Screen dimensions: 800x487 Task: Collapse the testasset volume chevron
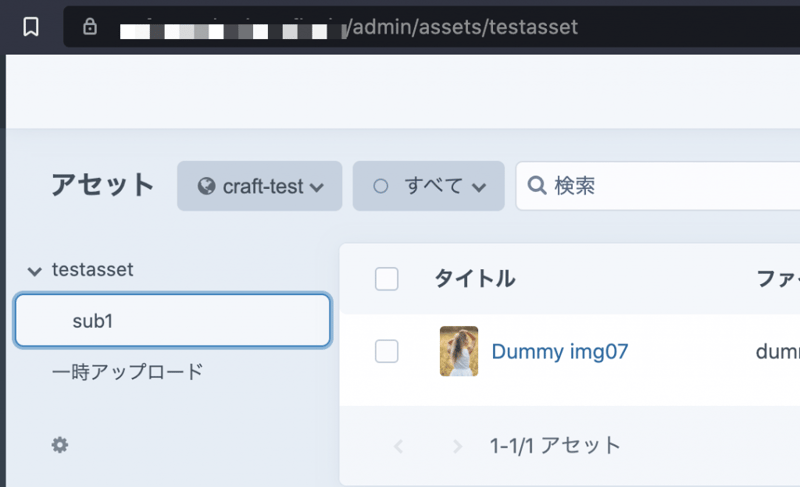(x=35, y=270)
